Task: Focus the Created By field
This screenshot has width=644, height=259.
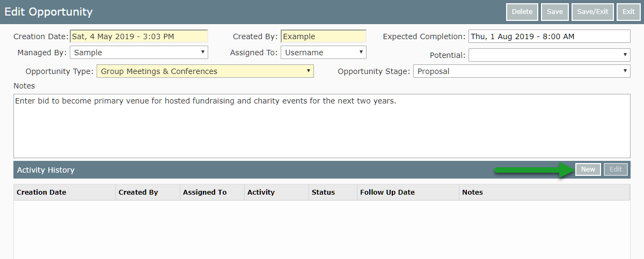Action: (324, 36)
